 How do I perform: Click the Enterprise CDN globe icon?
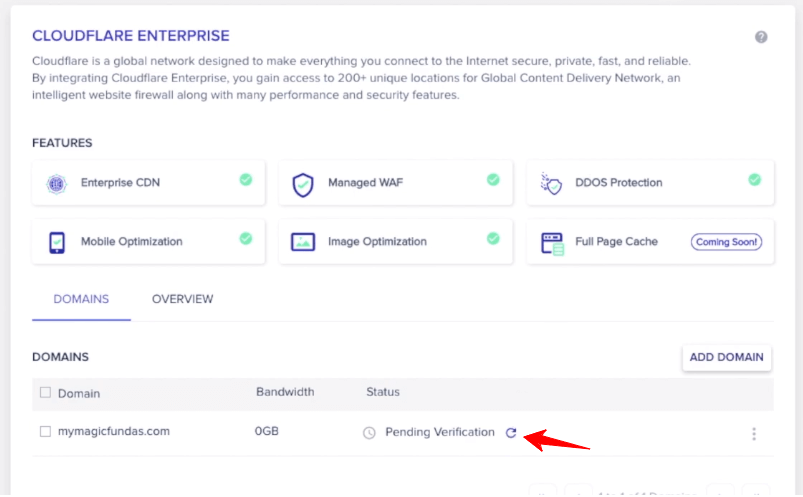56,183
